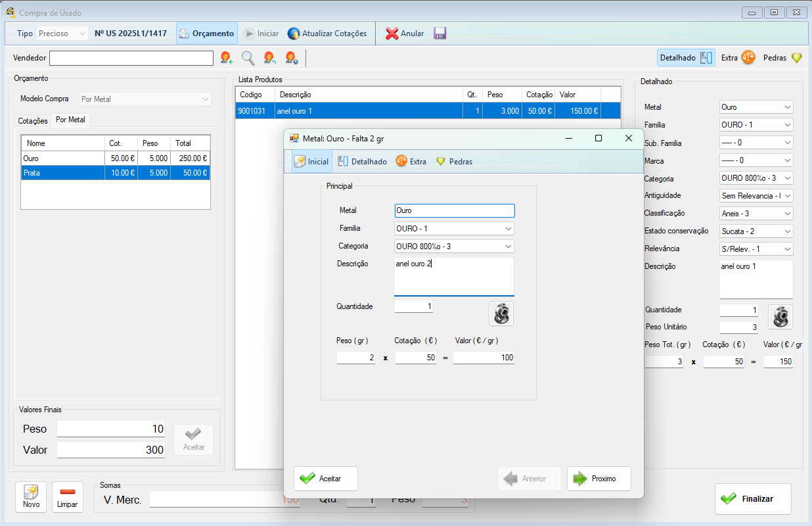812x526 pixels.
Task: Switch to the Cotações tab
Action: tap(33, 121)
